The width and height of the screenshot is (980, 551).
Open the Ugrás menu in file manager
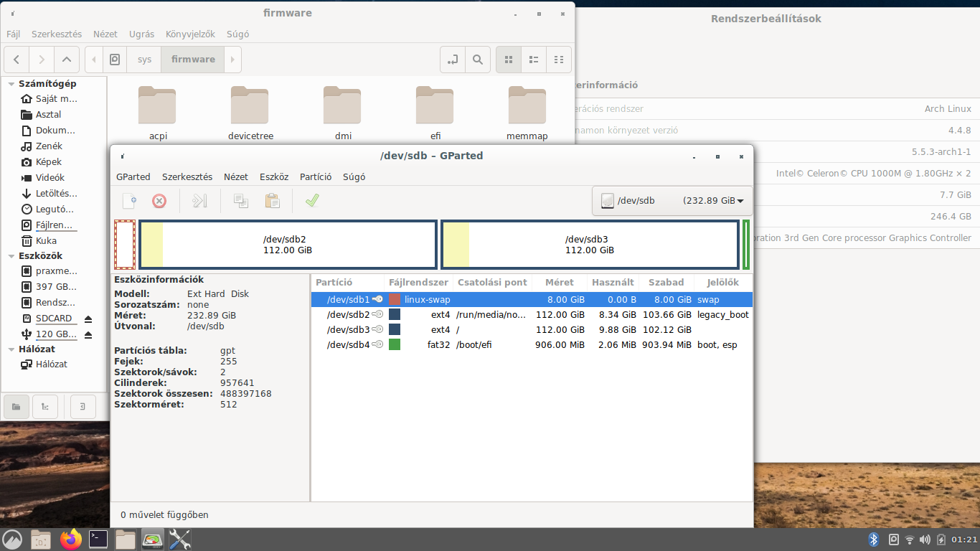141,34
